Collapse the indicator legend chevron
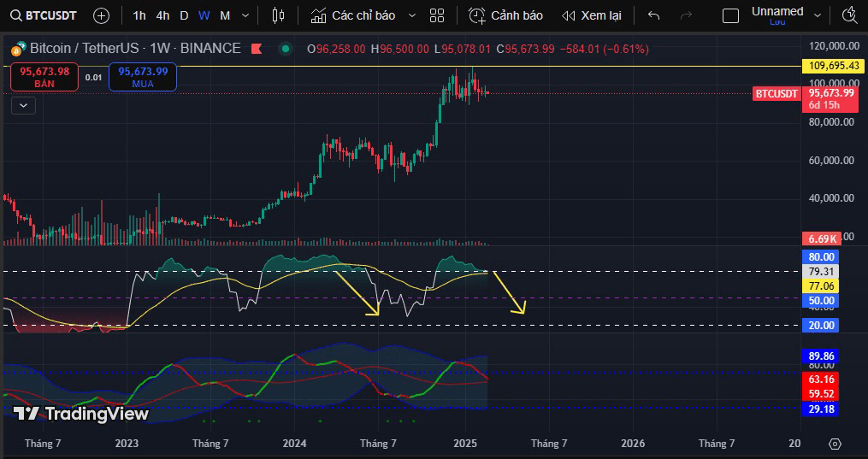Screen dimensions: 868x459 tap(23, 105)
